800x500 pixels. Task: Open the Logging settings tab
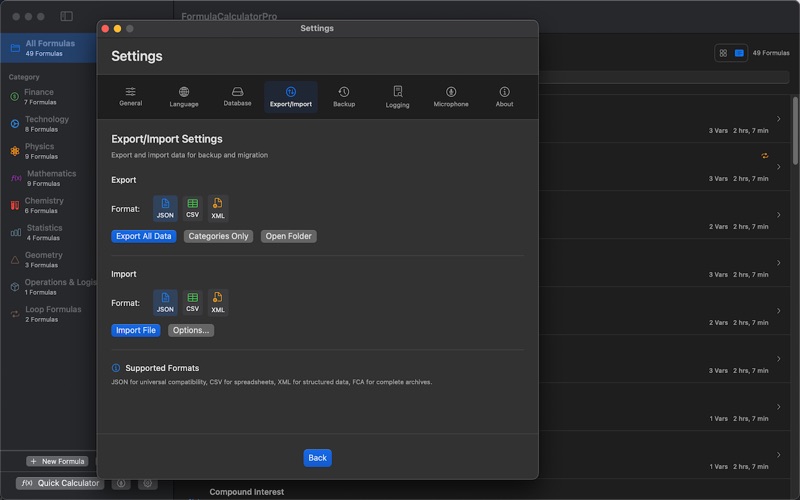[x=397, y=96]
